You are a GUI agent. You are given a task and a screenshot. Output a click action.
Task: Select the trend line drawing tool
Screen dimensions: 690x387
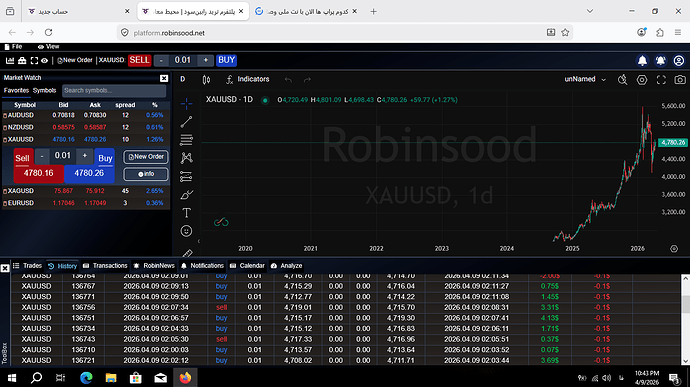click(x=186, y=122)
